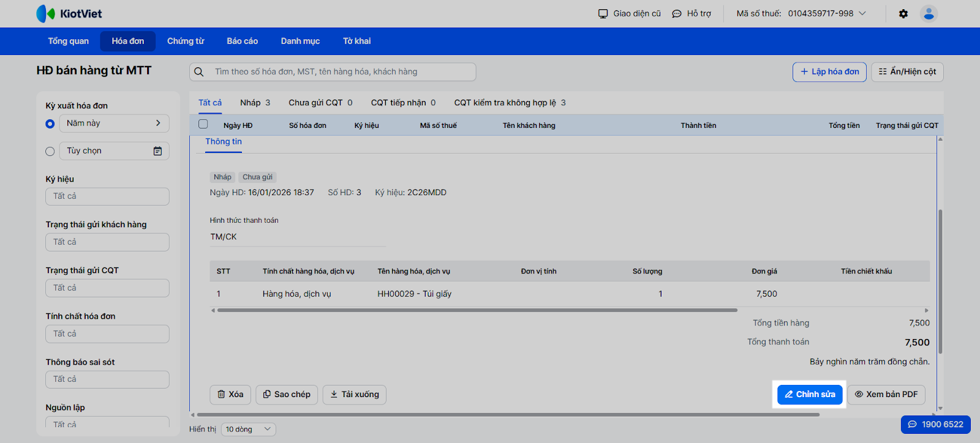Open the user profile avatar
This screenshot has height=443, width=980.
click(929, 13)
